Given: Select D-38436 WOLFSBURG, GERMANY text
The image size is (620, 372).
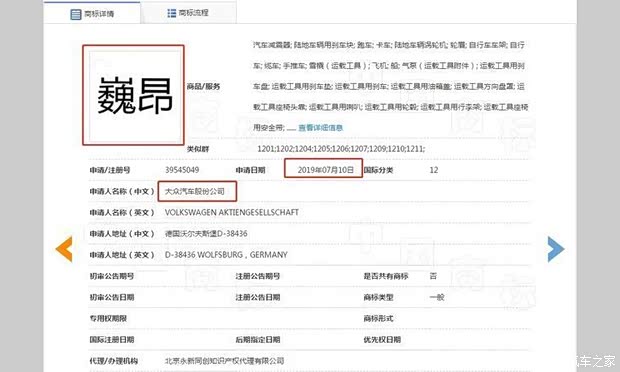Looking at the screenshot, I should pyautogui.click(x=226, y=255).
